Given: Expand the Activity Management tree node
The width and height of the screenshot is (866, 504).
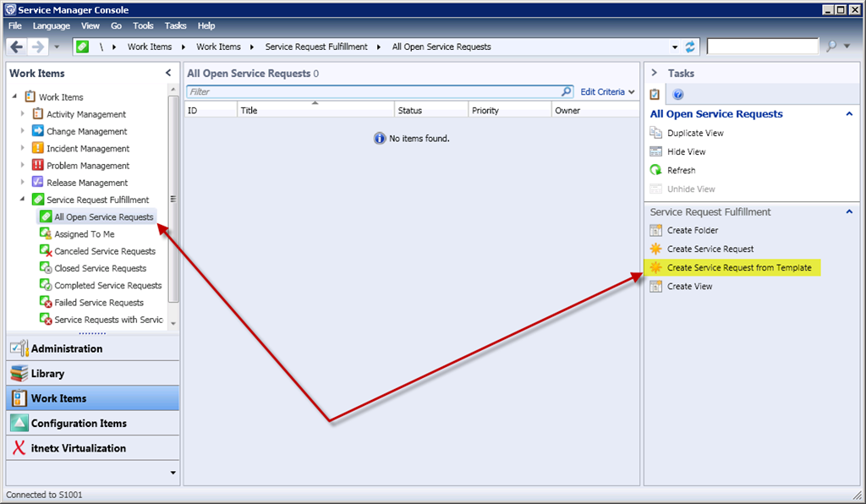Looking at the screenshot, I should click(x=23, y=114).
